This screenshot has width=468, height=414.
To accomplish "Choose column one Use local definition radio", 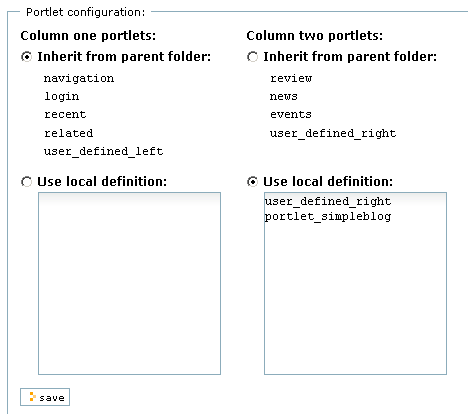I will tap(26, 182).
